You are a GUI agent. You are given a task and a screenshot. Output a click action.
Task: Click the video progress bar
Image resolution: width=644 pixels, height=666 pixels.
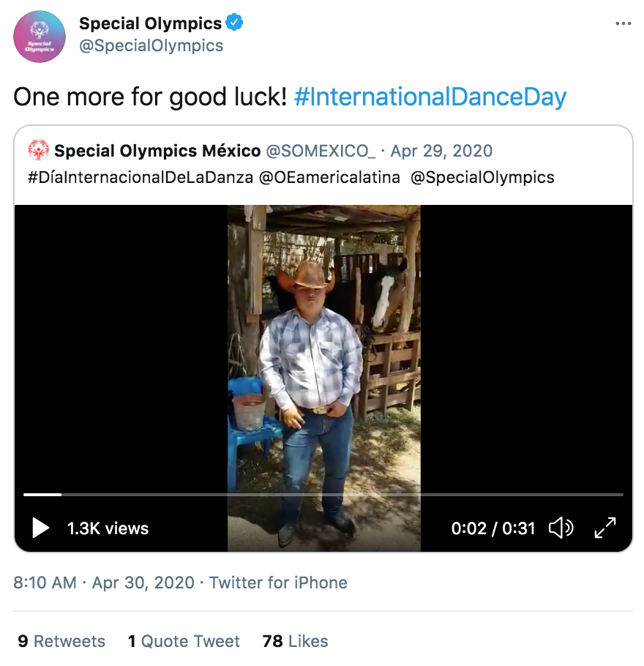coord(323,495)
